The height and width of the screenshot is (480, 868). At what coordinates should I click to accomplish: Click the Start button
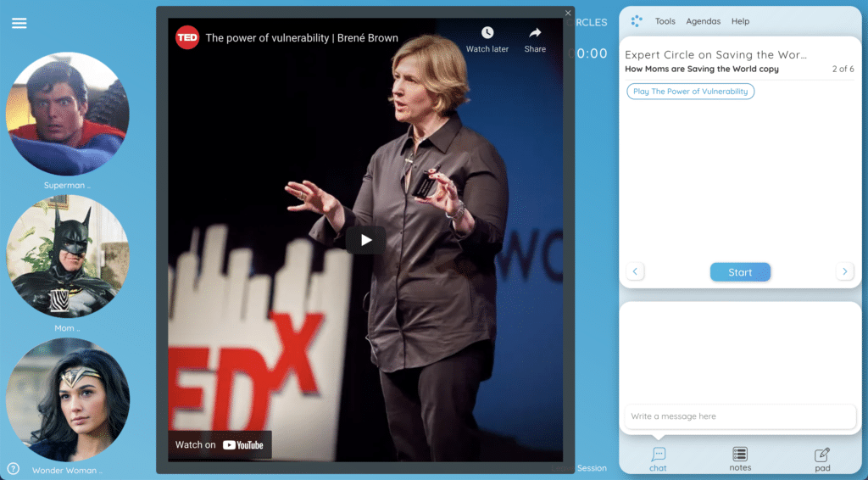coord(740,272)
